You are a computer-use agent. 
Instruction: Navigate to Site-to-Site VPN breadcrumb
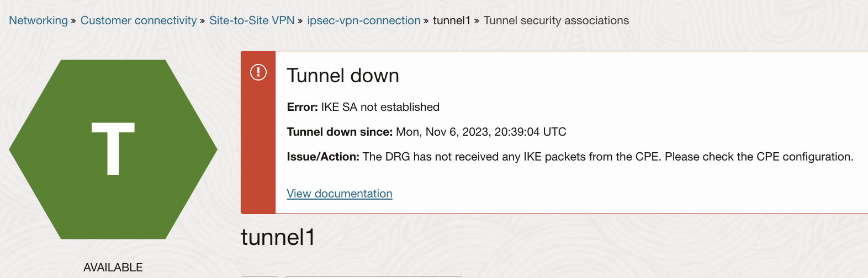point(252,20)
